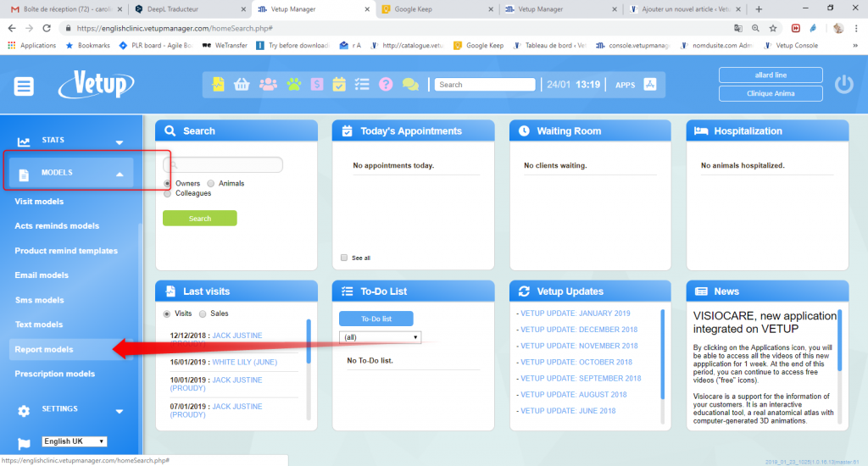Open the pink clients group icon
Viewport: 868px width, 466px height.
[x=268, y=84]
